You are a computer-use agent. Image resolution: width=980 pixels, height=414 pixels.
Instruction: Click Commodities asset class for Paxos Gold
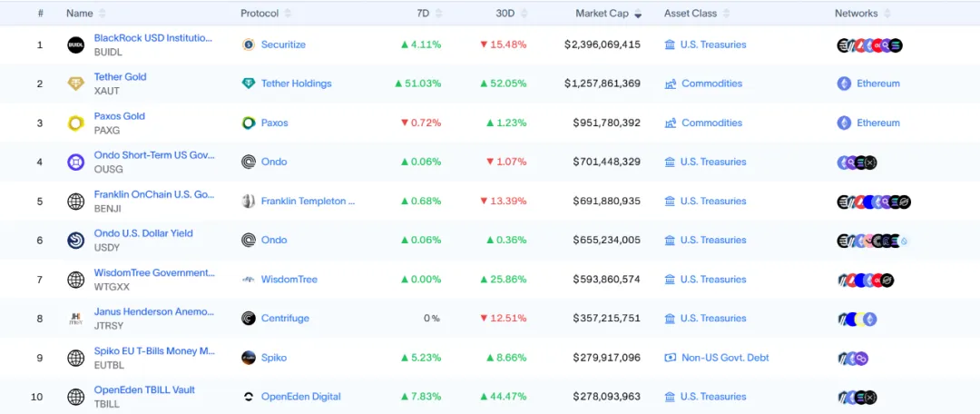pos(711,123)
